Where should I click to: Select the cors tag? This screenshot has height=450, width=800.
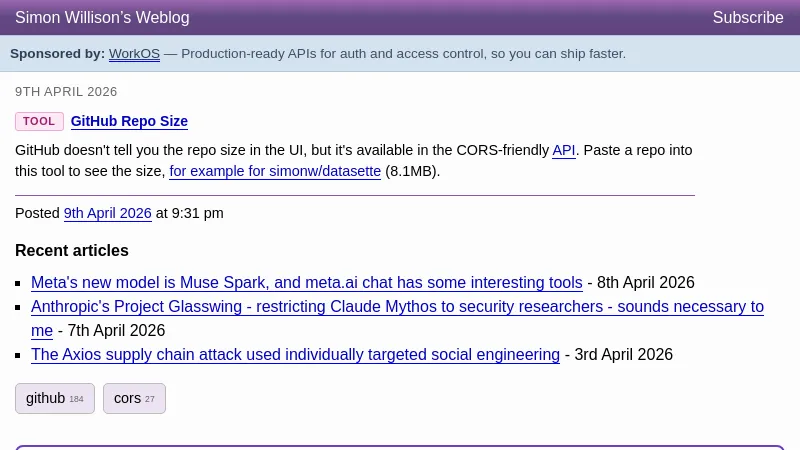click(133, 398)
